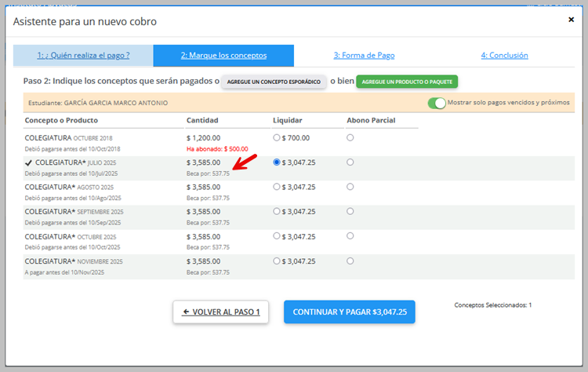Go to step 1 Quién realiza el pago

point(83,56)
